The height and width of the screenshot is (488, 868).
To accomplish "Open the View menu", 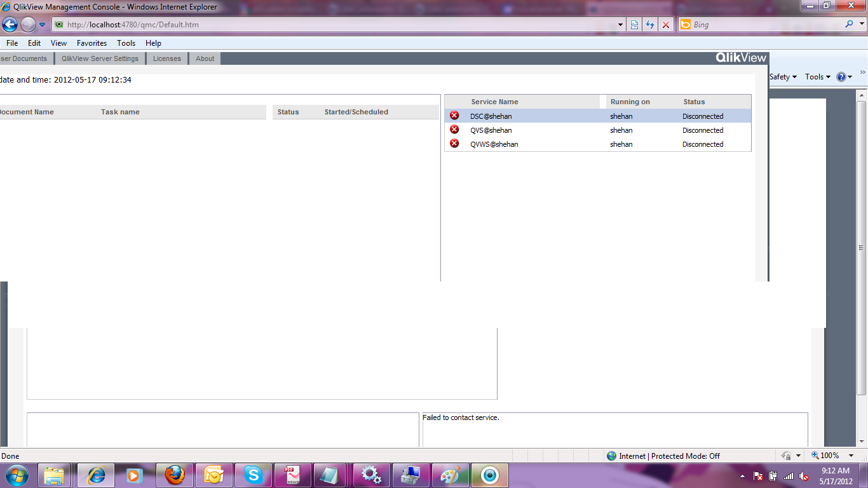I will (59, 43).
